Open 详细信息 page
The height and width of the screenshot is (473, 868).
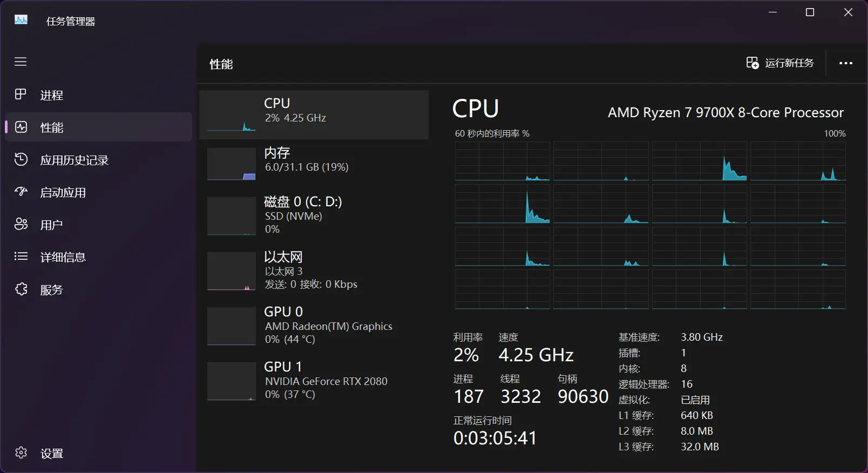[98, 257]
